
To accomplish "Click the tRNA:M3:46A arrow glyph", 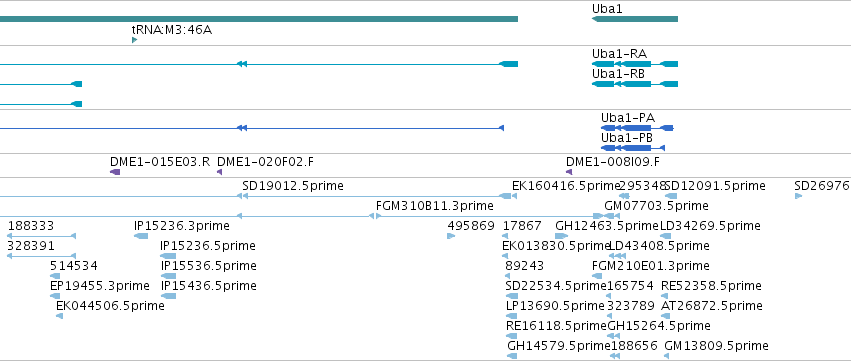I will pos(134,40).
